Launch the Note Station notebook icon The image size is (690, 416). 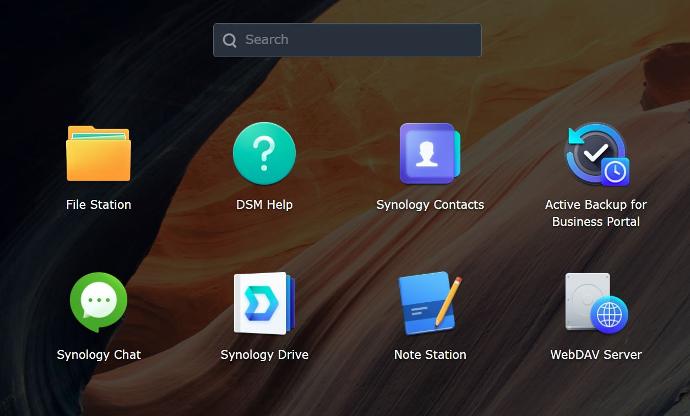point(430,303)
